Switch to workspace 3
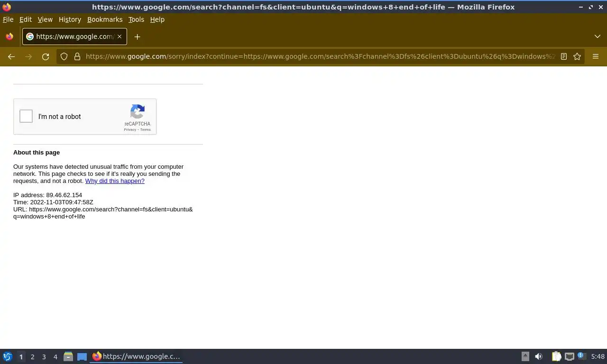Screen dimensions: 607x364 [x=44, y=357]
